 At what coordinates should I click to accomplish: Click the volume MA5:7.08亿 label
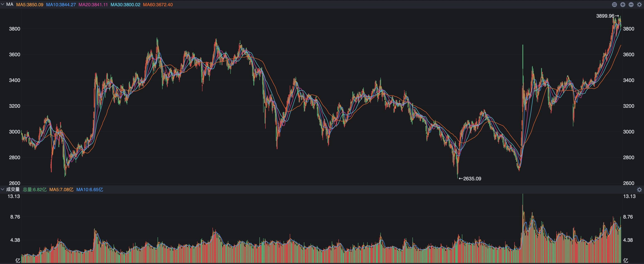point(61,190)
